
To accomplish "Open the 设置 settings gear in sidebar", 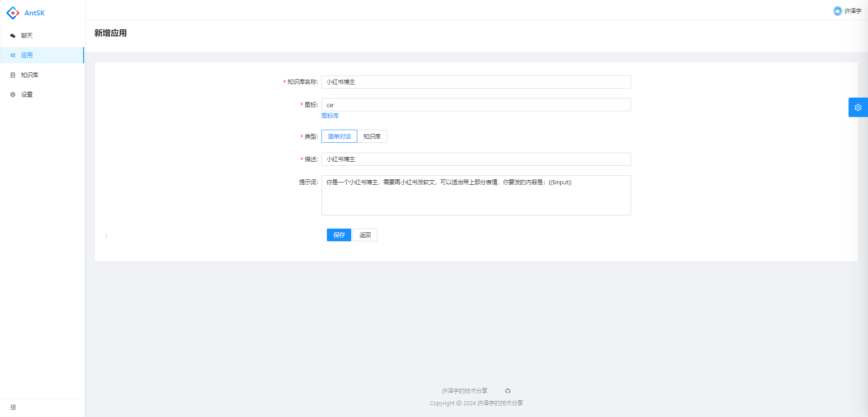I will pyautogui.click(x=27, y=94).
